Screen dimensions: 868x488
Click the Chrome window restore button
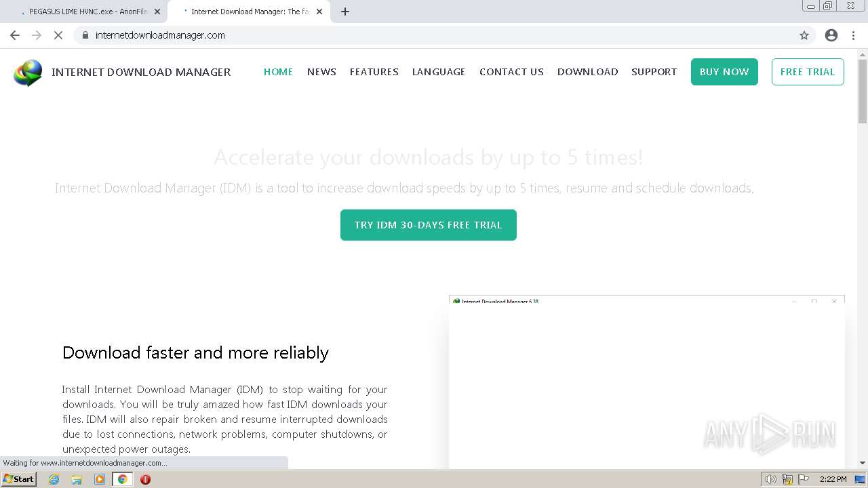(828, 5)
